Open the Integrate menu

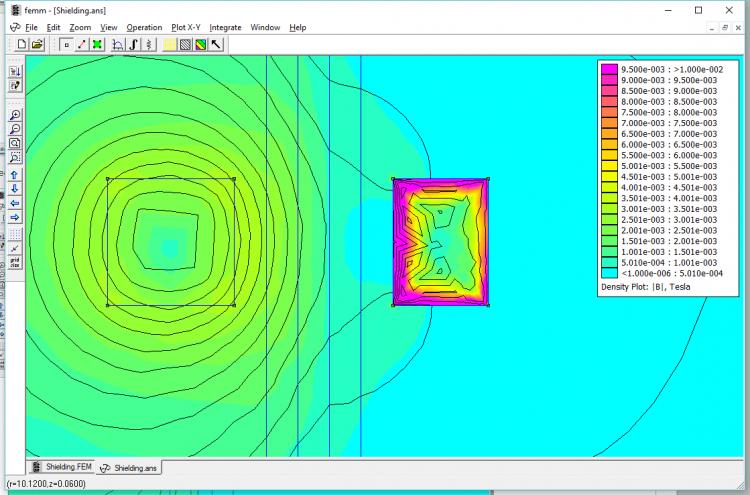tap(225, 27)
